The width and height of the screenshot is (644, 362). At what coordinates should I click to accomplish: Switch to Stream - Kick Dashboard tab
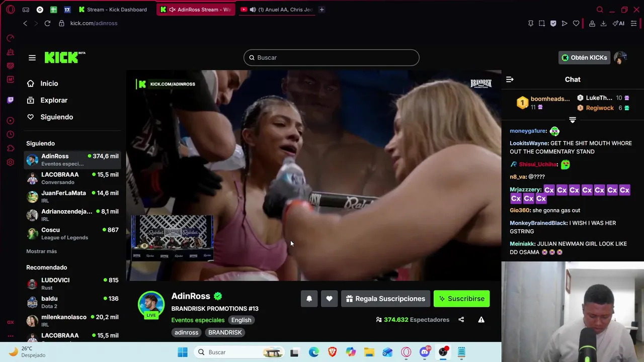[113, 10]
